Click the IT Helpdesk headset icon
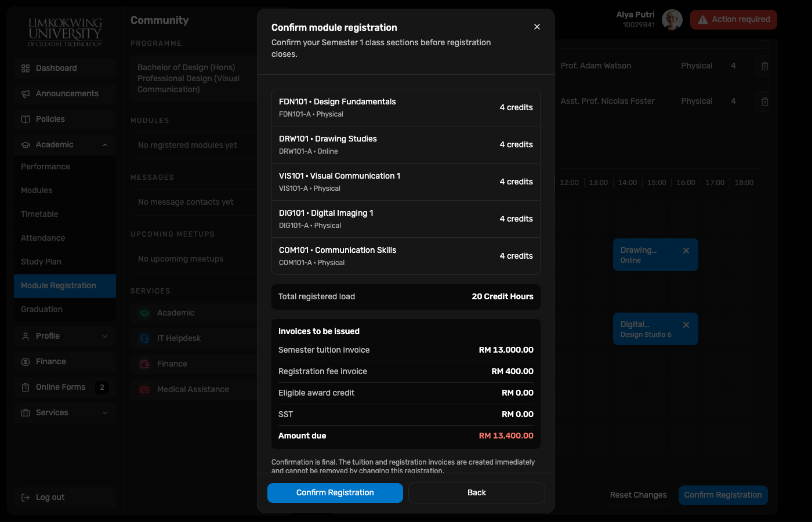Image resolution: width=812 pixels, height=522 pixels. (144, 339)
